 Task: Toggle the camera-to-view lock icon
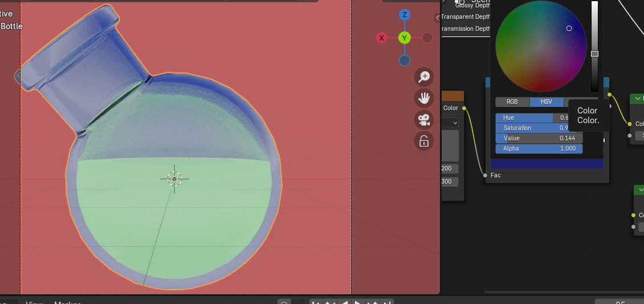click(x=424, y=141)
